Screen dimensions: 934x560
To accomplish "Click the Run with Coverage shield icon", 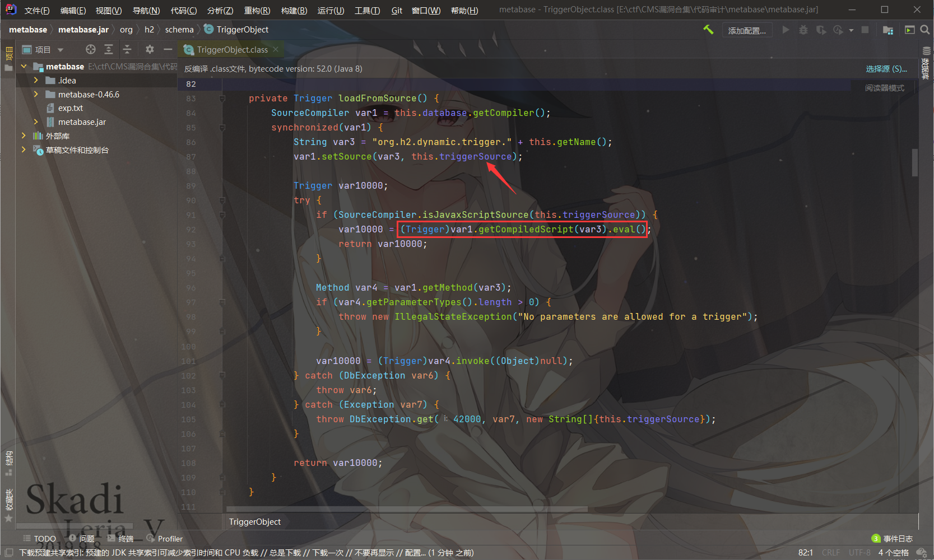I will [x=821, y=30].
